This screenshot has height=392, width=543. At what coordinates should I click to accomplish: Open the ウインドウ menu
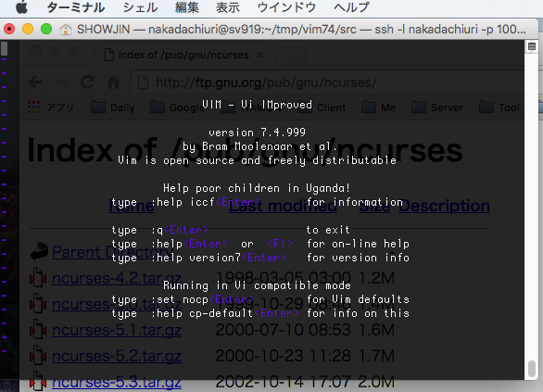pos(286,7)
